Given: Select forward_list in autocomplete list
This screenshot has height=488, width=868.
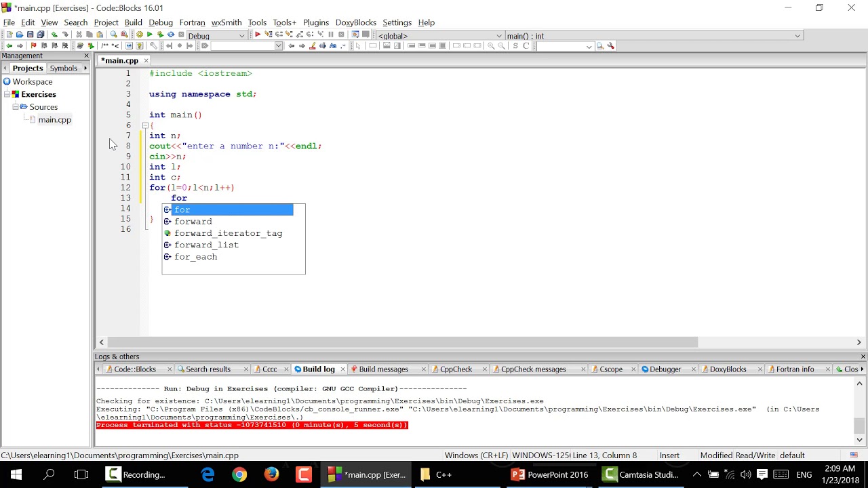Looking at the screenshot, I should tap(206, 245).
